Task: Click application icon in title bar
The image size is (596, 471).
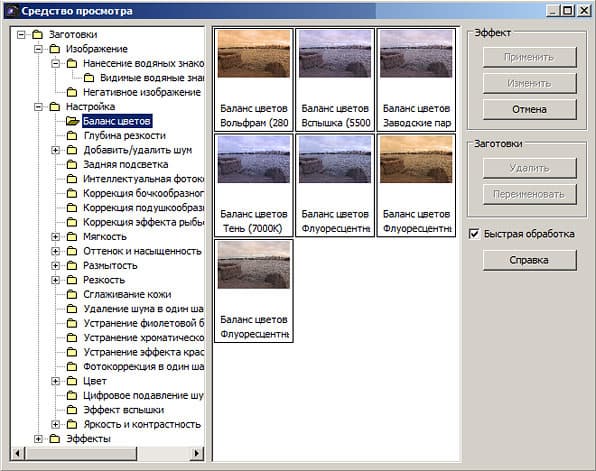Action: [x=12, y=11]
